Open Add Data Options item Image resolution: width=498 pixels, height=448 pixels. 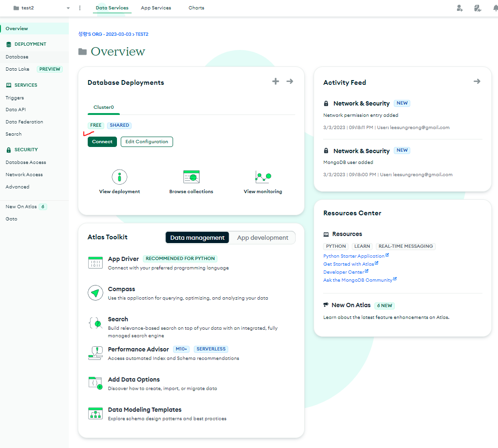tap(134, 380)
